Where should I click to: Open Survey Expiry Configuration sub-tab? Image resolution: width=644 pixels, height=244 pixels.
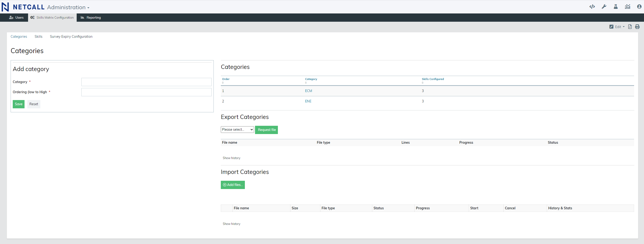click(x=71, y=37)
